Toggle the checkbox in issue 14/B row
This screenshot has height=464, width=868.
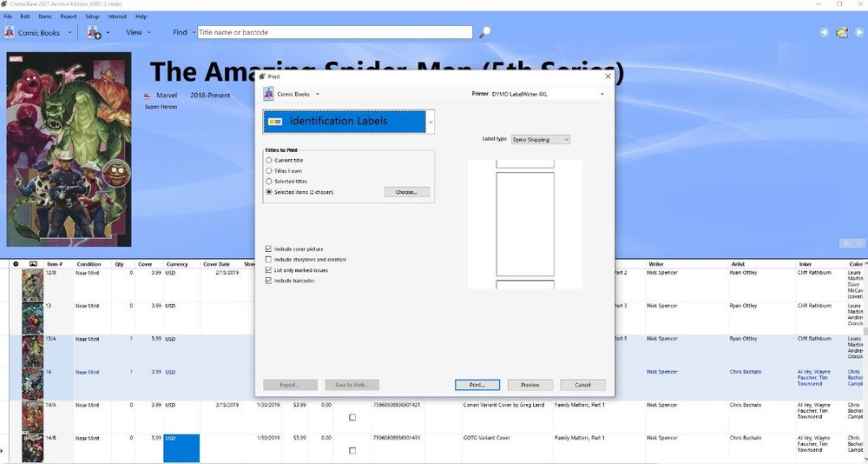[x=352, y=451]
